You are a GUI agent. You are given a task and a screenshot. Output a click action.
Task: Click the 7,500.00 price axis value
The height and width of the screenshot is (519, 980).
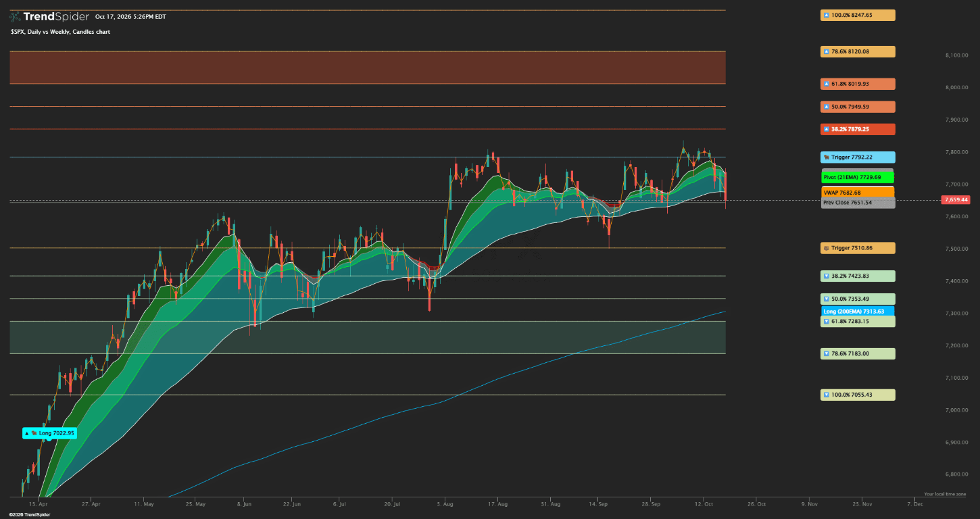tap(956, 249)
